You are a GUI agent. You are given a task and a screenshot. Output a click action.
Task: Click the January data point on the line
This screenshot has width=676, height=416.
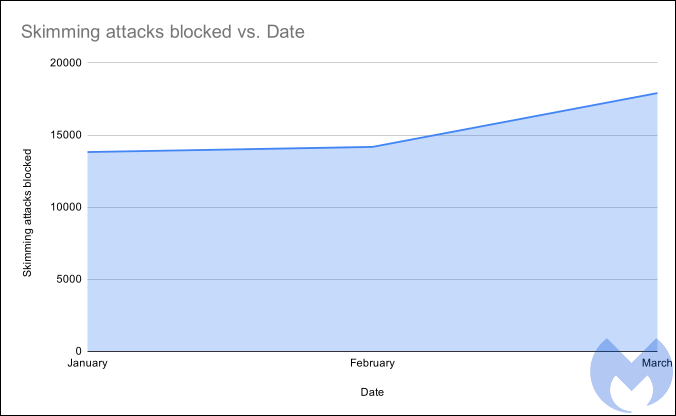click(x=89, y=152)
